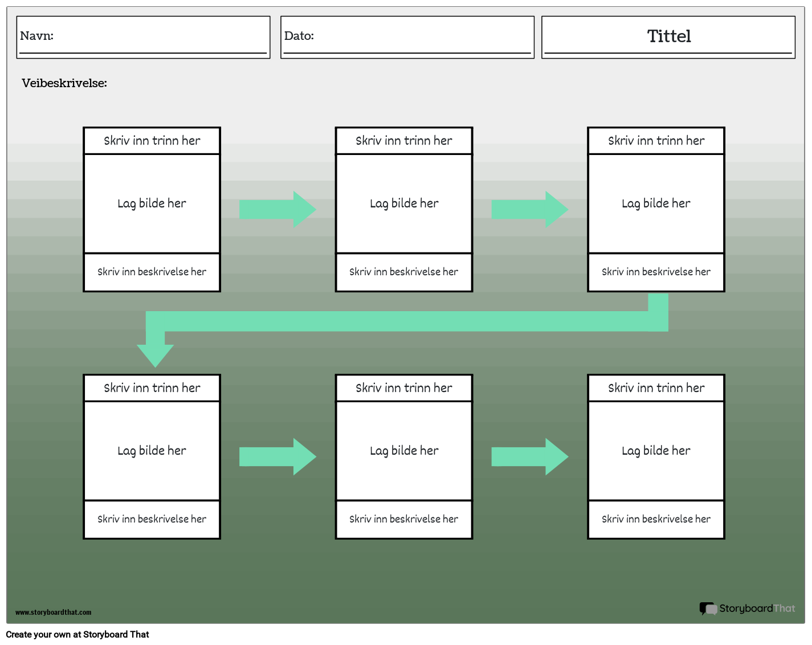The height and width of the screenshot is (645, 812).
Task: Select the second green arrow in bottom row
Action: pos(529,456)
